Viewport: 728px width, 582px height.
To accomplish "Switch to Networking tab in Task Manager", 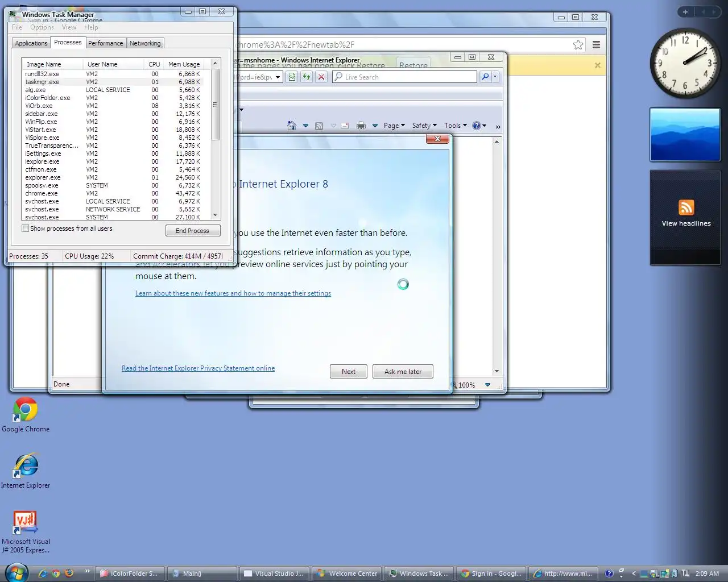I will 145,43.
